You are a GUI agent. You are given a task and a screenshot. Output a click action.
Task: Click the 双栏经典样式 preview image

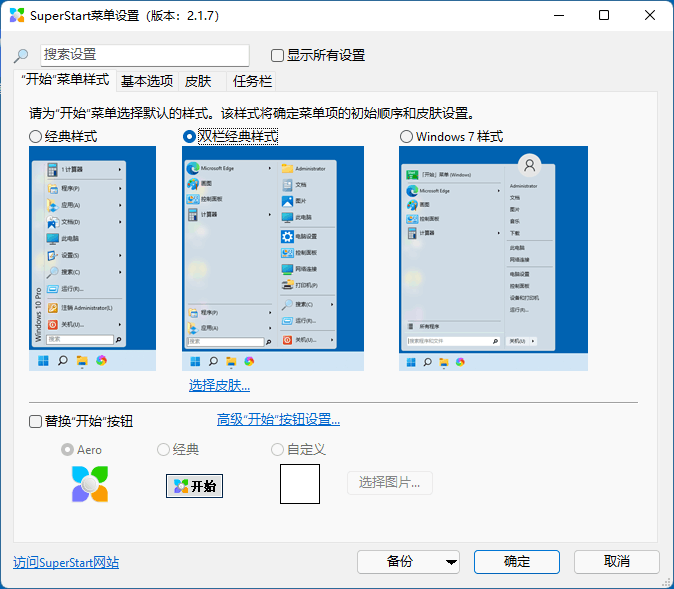[273, 258]
